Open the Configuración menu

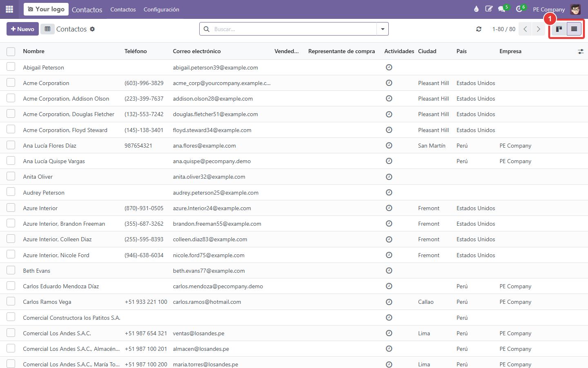coord(161,9)
